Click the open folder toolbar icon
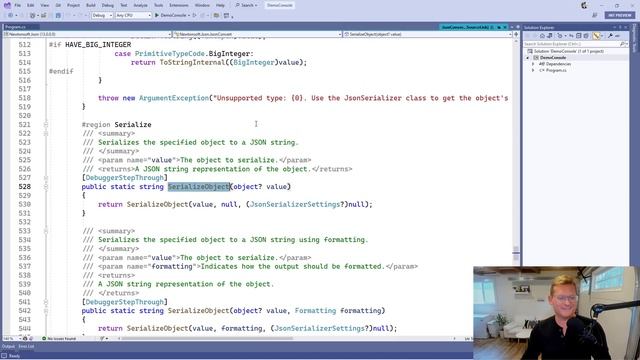This screenshot has height=360, width=640. tap(216, 15)
